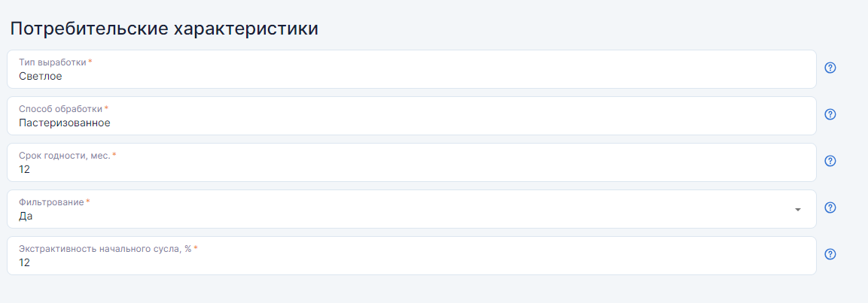
Task: Open question-mark icon next to Фильтрование
Action: pos(830,208)
